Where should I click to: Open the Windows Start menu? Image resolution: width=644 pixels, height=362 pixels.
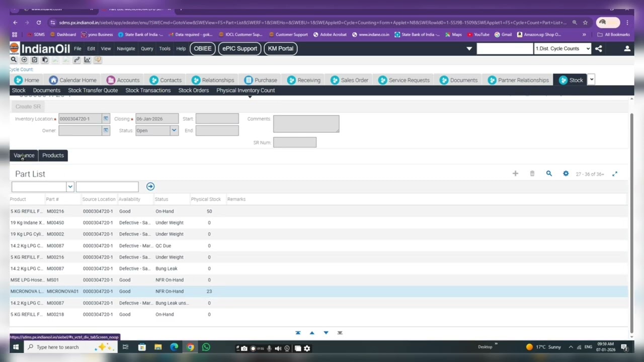[16, 347]
